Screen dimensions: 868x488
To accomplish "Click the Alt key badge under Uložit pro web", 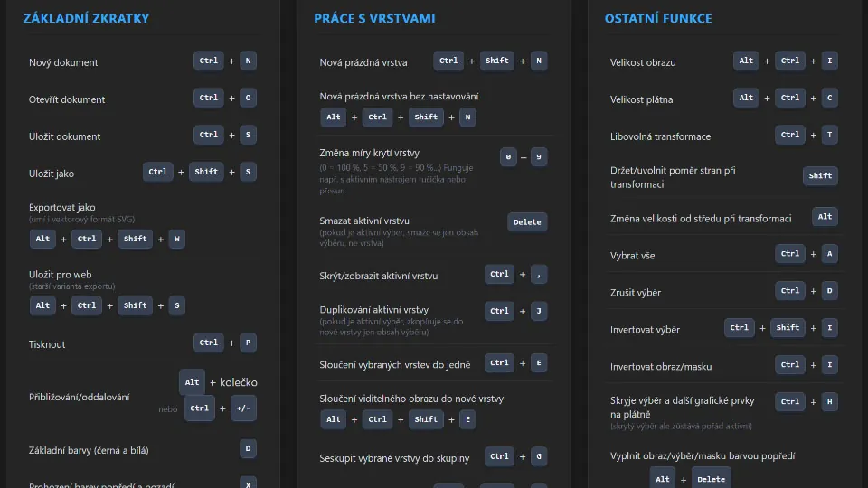I will pyautogui.click(x=42, y=305).
